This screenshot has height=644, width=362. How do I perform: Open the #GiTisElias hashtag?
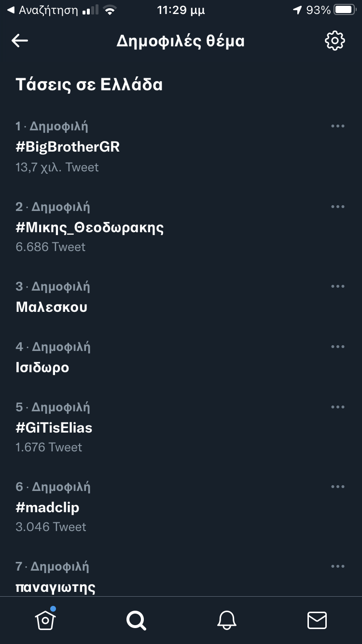pos(54,428)
